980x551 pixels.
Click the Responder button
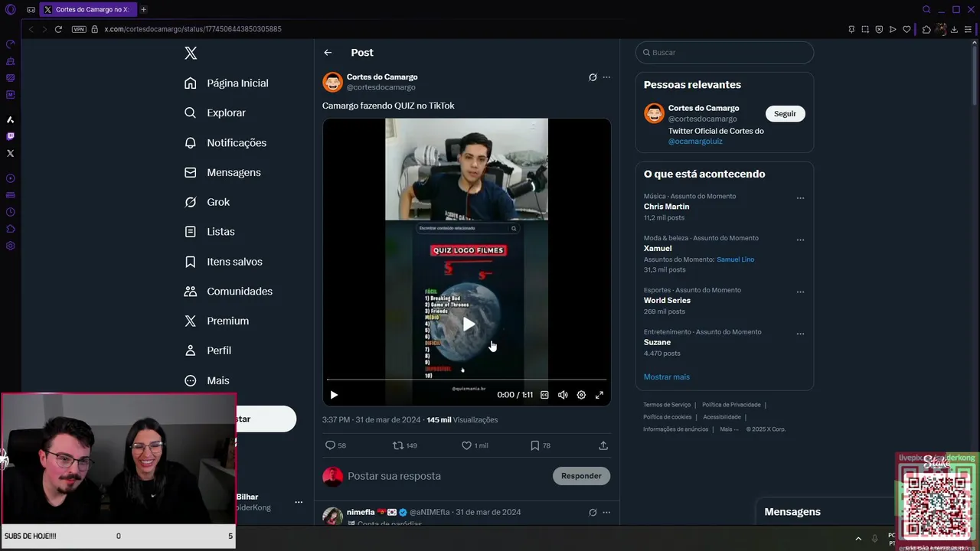(581, 476)
